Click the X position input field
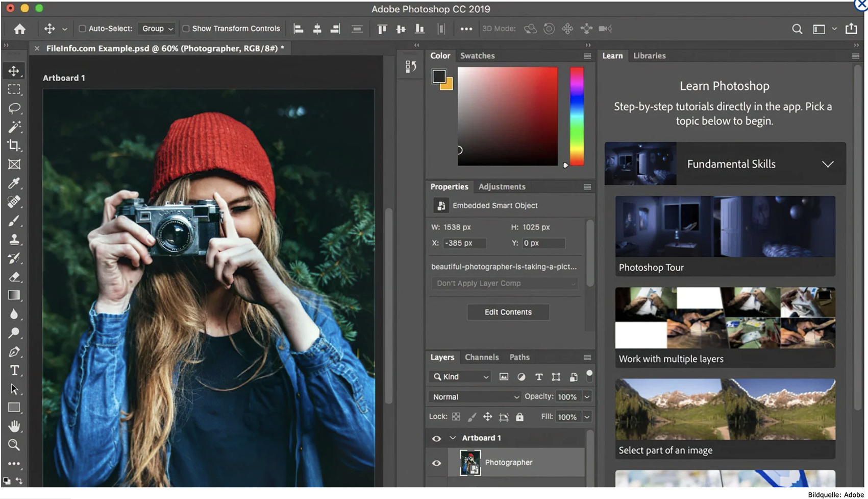 [464, 243]
